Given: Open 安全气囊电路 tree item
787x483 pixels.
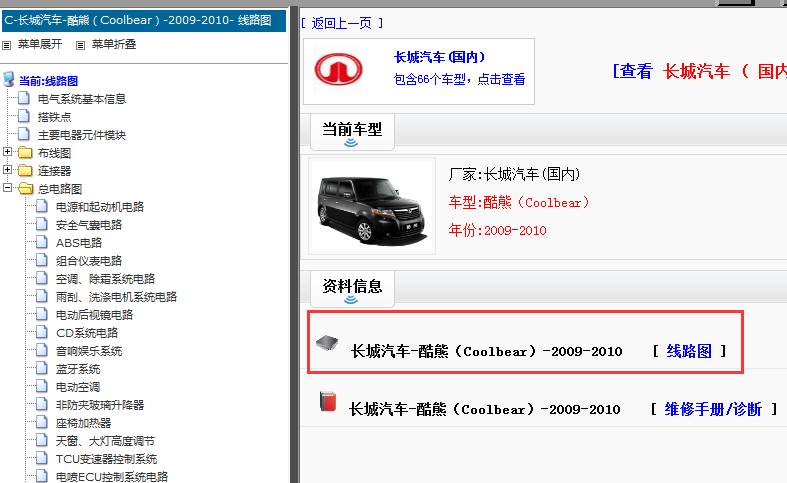Looking at the screenshot, I should click(x=89, y=225).
